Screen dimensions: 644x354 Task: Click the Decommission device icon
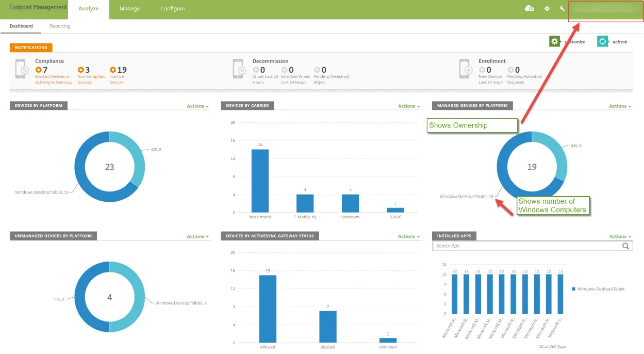[x=239, y=69]
